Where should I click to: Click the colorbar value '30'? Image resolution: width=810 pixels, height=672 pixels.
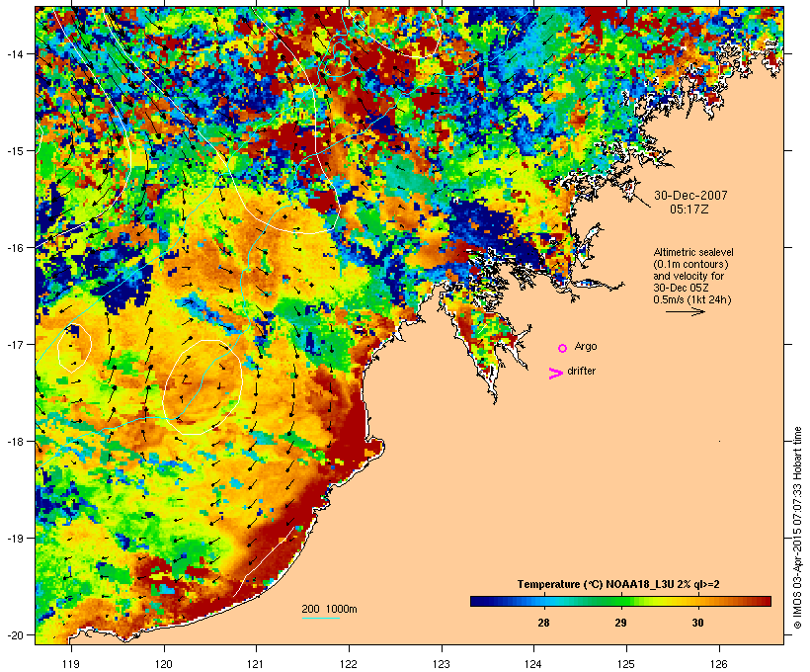(x=697, y=623)
